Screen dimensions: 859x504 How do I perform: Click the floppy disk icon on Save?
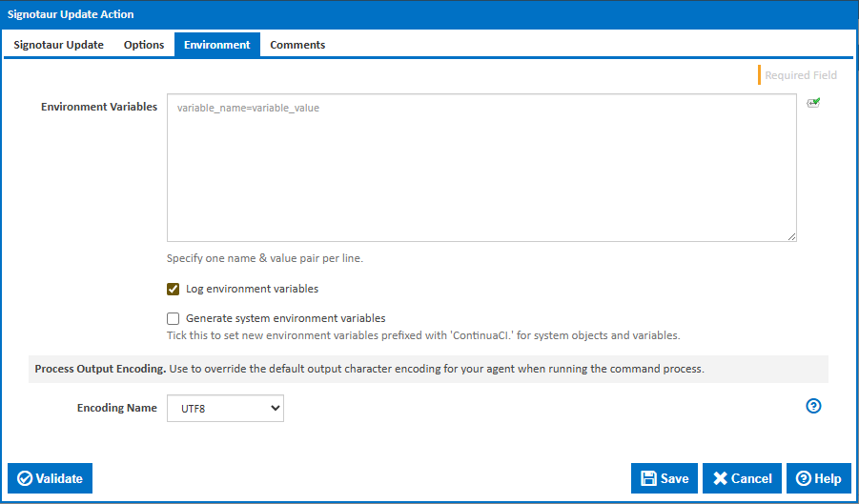(x=648, y=478)
